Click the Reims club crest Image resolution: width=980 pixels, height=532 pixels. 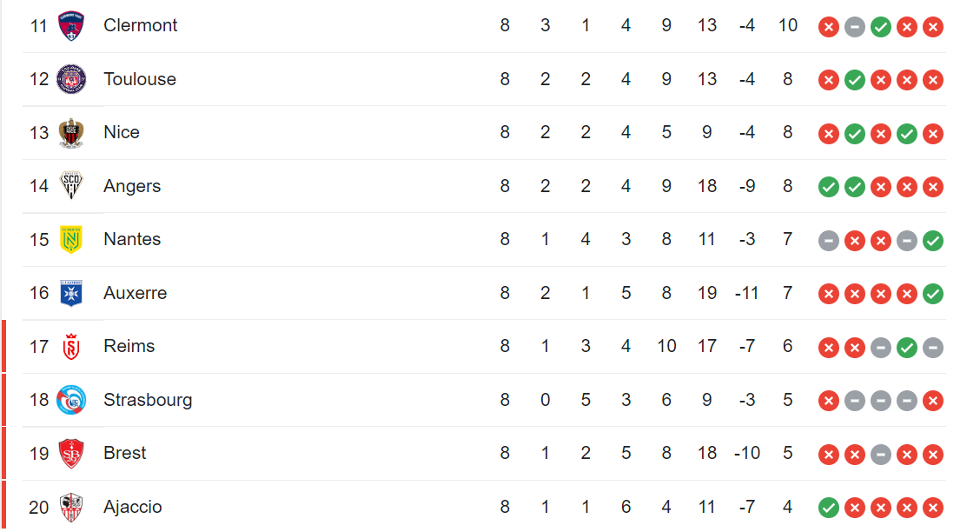71,346
